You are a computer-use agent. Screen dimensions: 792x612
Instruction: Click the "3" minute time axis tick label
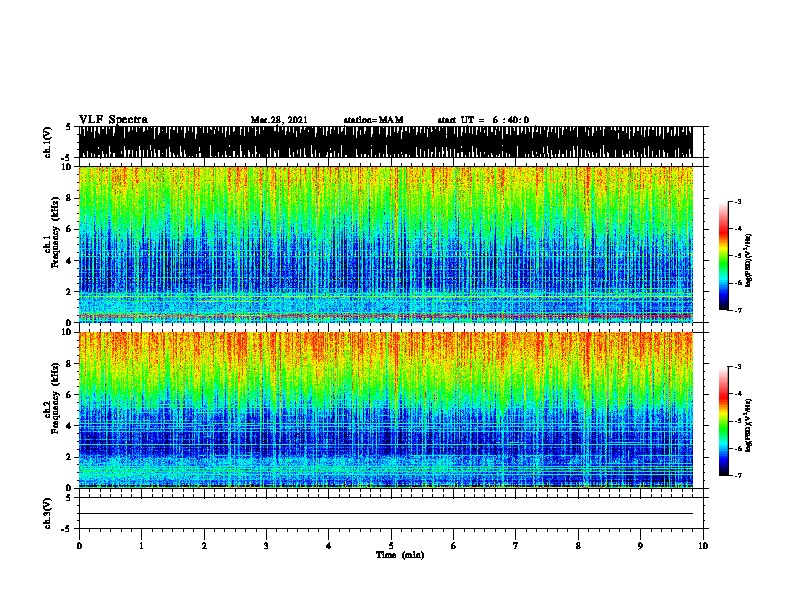(266, 546)
